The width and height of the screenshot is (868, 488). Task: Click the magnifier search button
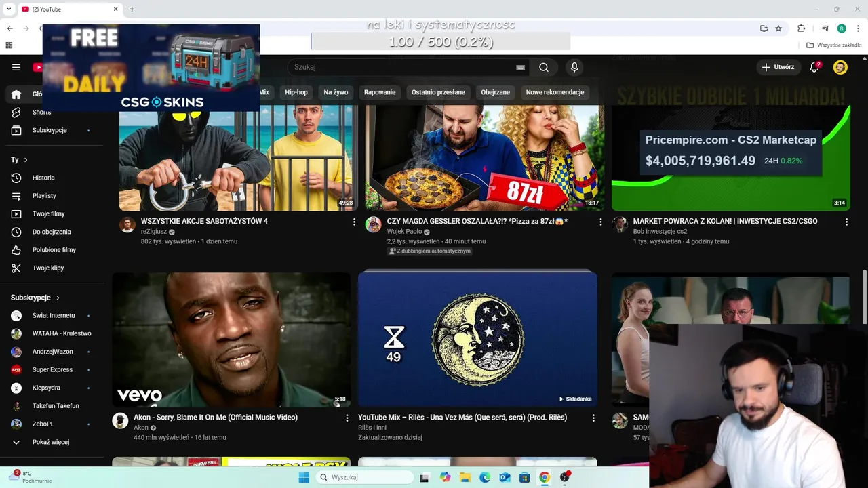coord(544,67)
